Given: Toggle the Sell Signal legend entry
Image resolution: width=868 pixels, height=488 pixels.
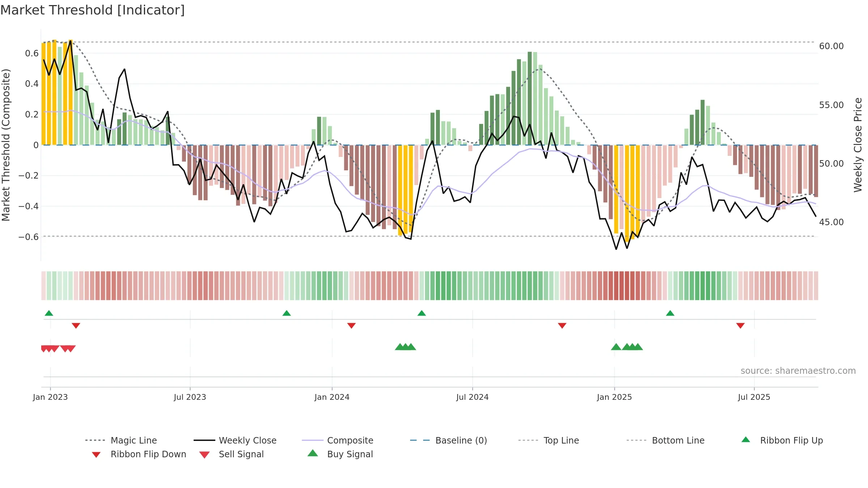Looking at the screenshot, I should pyautogui.click(x=231, y=454).
